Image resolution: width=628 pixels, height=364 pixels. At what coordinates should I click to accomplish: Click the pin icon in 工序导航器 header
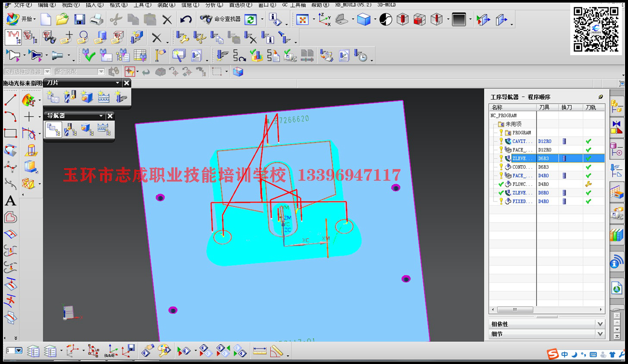[600, 97]
